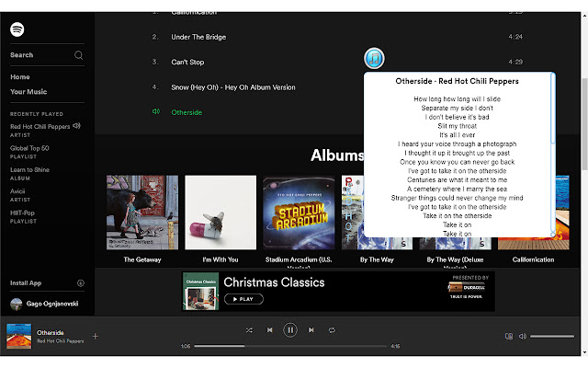Click the Duracell sponsor logo
The height and width of the screenshot is (368, 588).
pos(466,288)
